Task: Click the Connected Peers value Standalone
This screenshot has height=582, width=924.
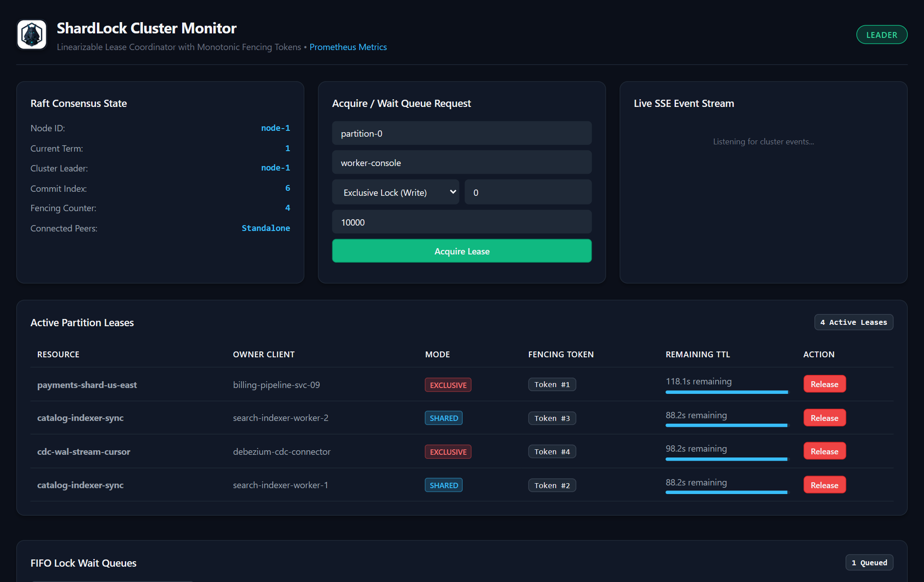Action: (266, 228)
